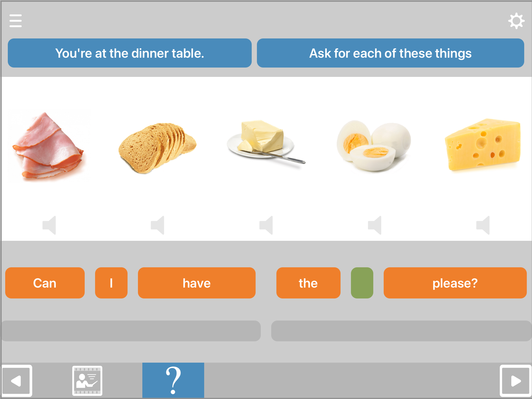Click the "Ask for each of these things" banner
The width and height of the screenshot is (532, 399).
tap(390, 53)
